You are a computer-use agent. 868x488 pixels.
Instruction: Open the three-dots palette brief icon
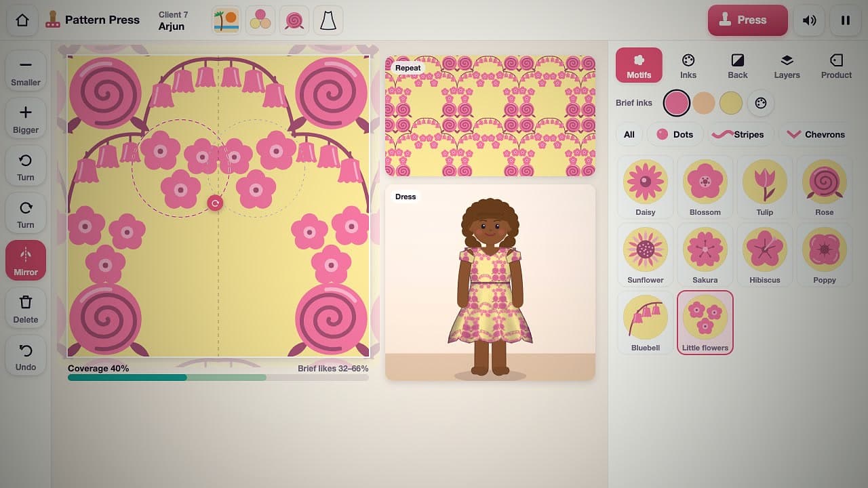click(x=260, y=20)
